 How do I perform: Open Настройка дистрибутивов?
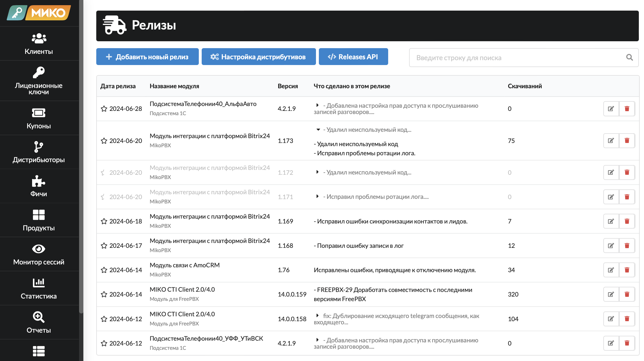coord(259,57)
